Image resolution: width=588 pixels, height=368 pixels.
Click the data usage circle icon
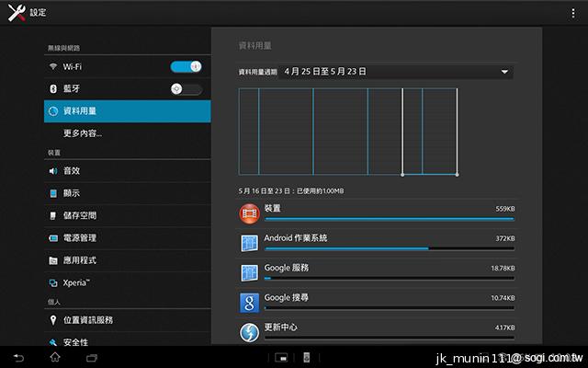click(x=53, y=111)
